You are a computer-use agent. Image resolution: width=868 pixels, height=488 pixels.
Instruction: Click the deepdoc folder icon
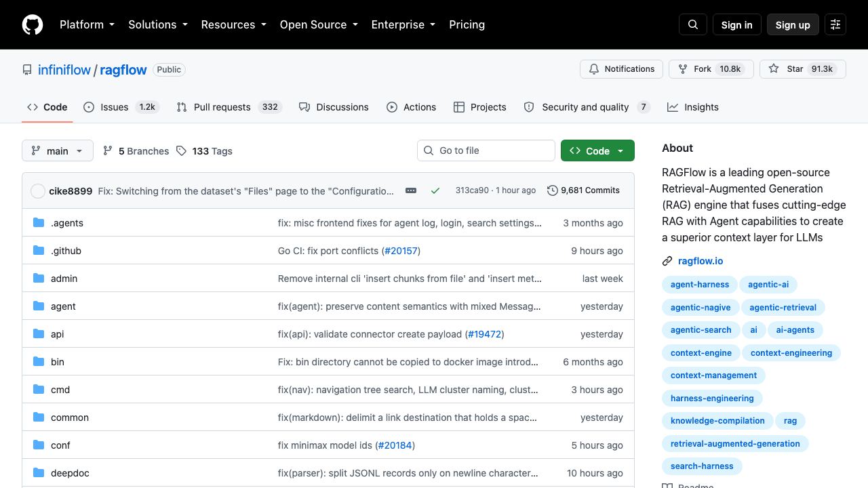click(x=39, y=473)
